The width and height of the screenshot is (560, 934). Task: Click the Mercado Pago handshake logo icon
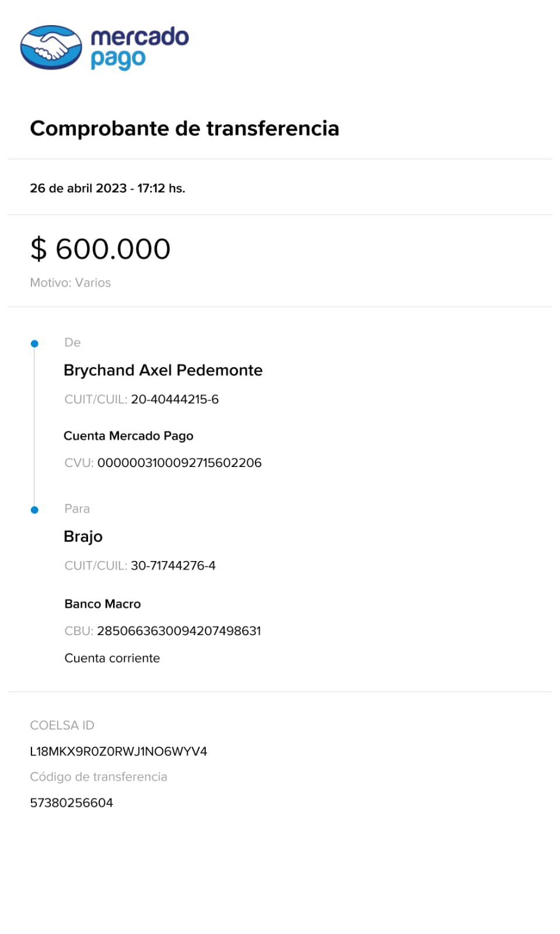pyautogui.click(x=51, y=47)
